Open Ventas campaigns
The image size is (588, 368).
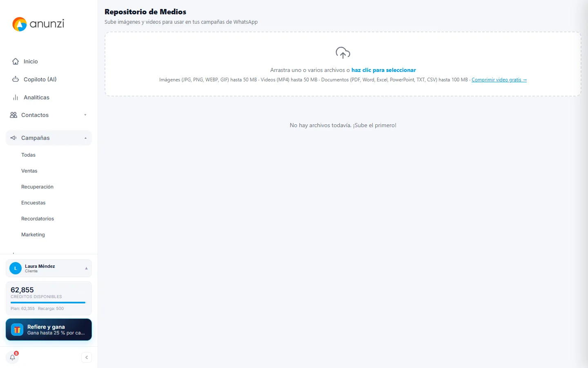coord(29,171)
